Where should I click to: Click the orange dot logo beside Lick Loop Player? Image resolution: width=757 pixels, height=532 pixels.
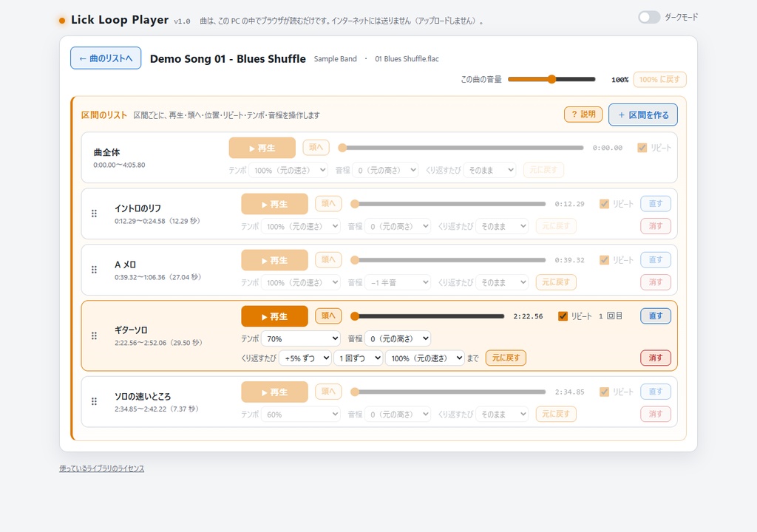pyautogui.click(x=62, y=21)
